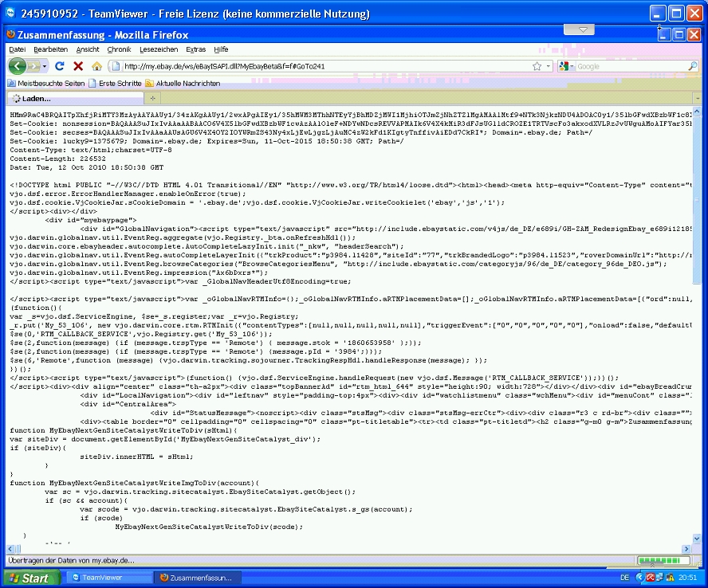This screenshot has height=588, width=708.
Task: Click the 'vjo.dsf.error.ErrorHandlerManager.enableOnError(true);' line
Action: [128, 194]
